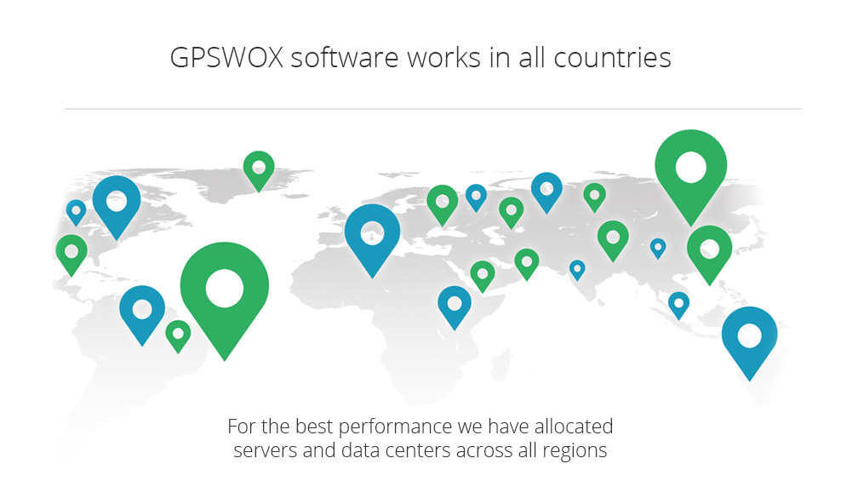The image size is (841, 504).
Task: Click the green pin over Eastern Europe
Action: 442,203
